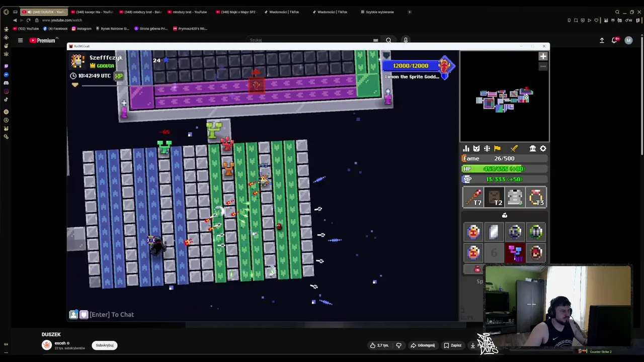Click the yellow flag icon in game panel
This screenshot has height=362, width=644.
point(497,148)
